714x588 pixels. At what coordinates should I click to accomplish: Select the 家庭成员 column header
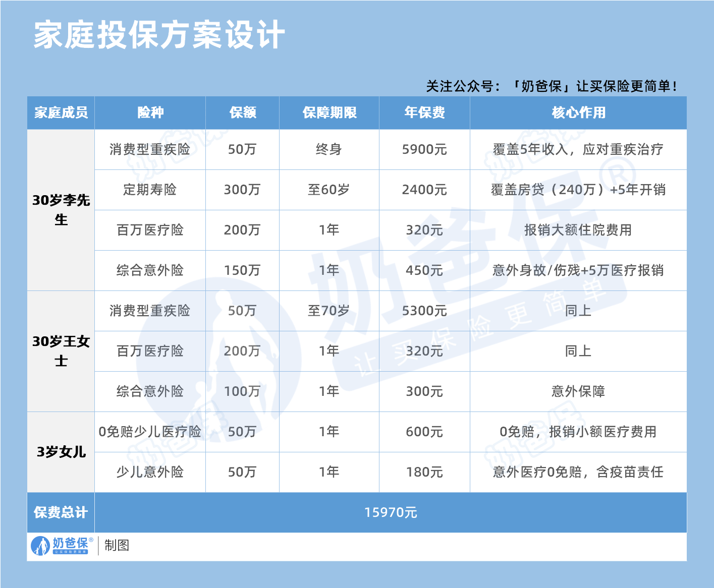61,113
